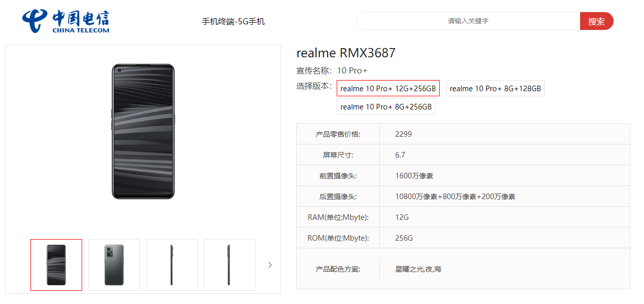Screen dimensions: 644x304
Task: Focus the 请输入关键字 search field
Action: (469, 21)
